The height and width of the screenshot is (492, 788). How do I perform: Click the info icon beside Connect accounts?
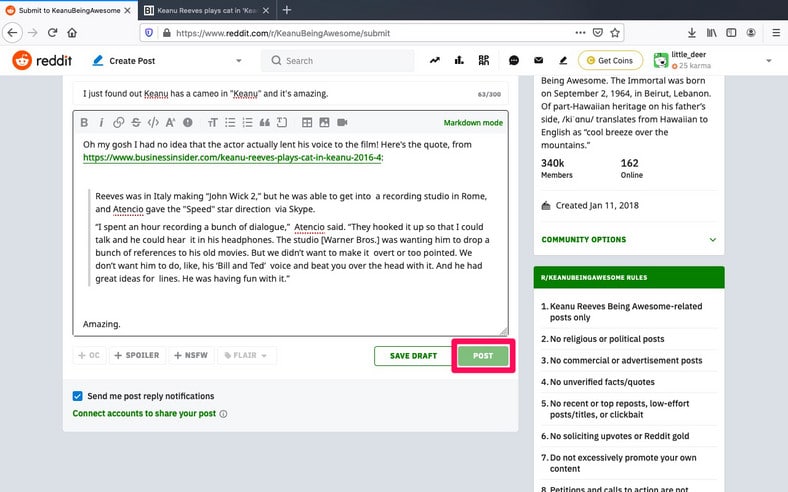coord(224,414)
